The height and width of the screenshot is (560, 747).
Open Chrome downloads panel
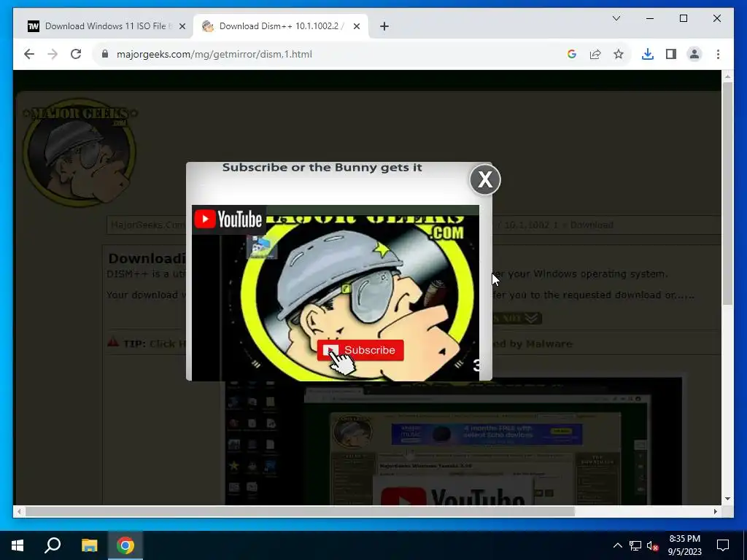click(648, 54)
